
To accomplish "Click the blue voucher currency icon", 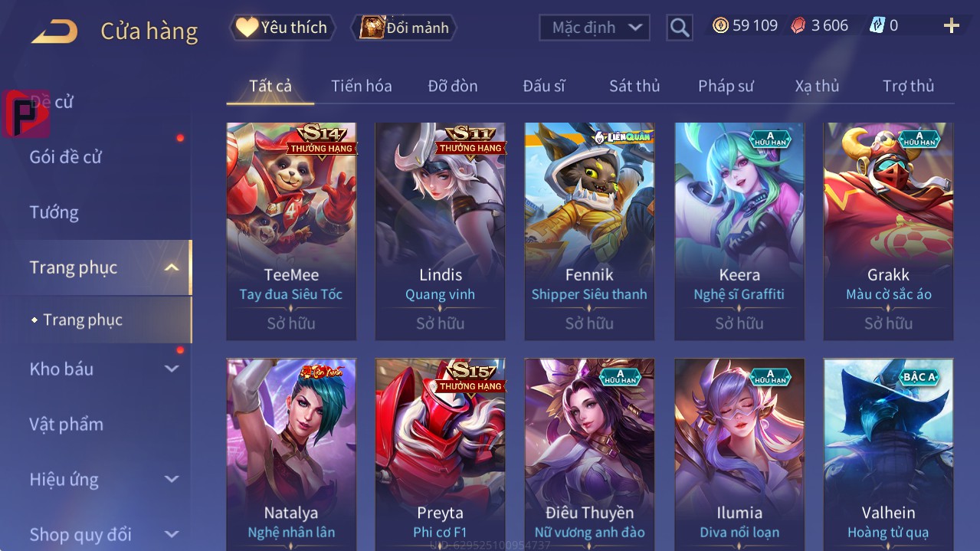I will (x=877, y=25).
